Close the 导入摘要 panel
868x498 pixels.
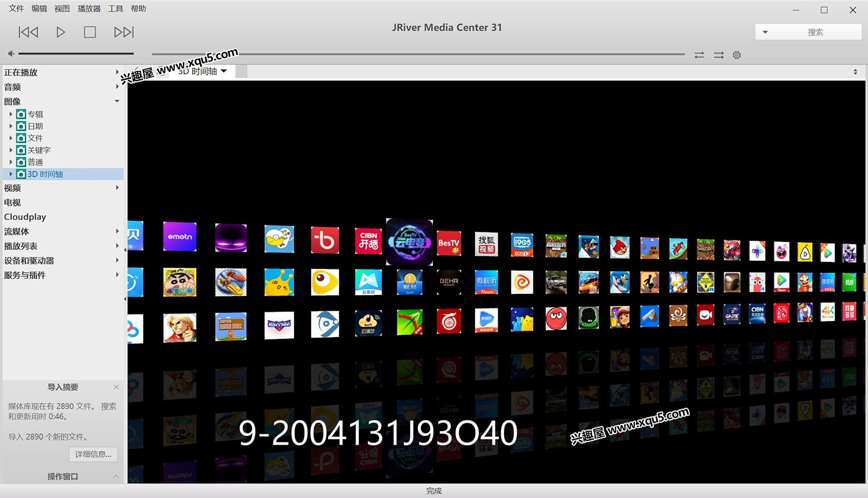coord(116,387)
